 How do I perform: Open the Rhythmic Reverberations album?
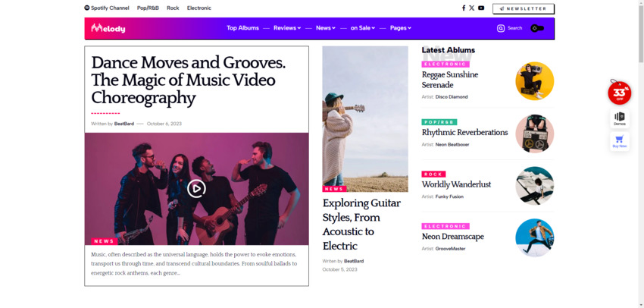point(464,133)
